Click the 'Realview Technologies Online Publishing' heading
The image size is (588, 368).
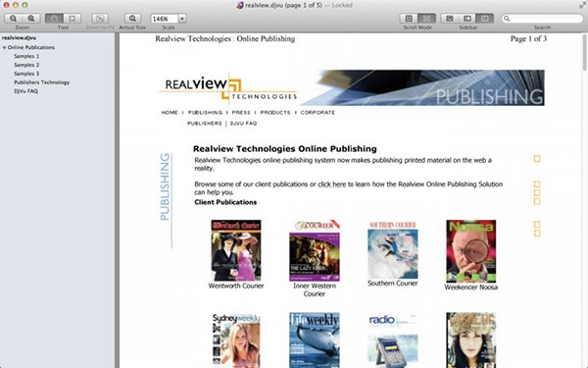pyautogui.click(x=285, y=149)
